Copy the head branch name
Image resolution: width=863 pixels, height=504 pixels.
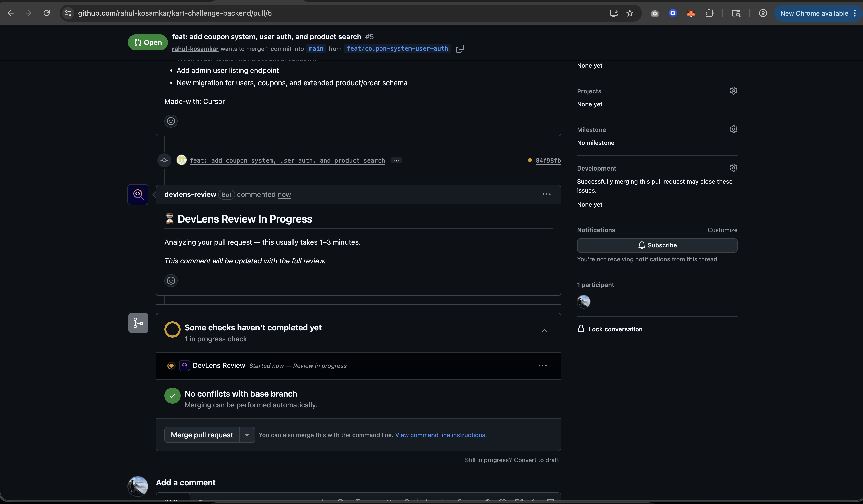pyautogui.click(x=460, y=49)
